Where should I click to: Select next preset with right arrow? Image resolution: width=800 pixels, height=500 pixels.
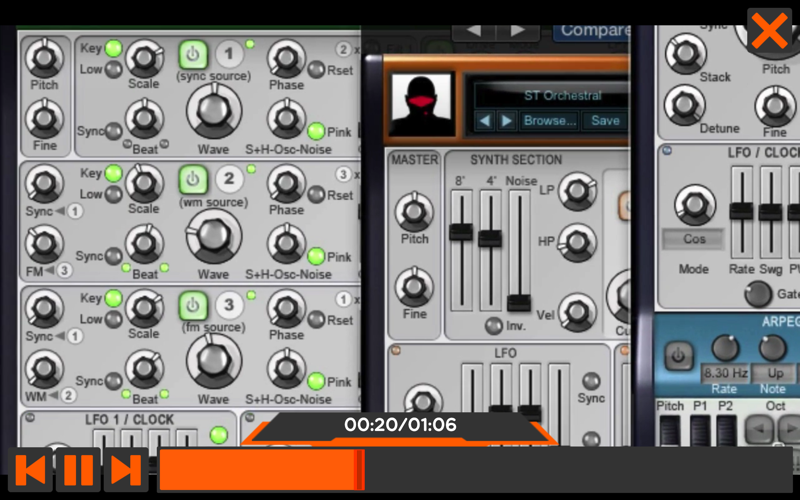coord(507,121)
